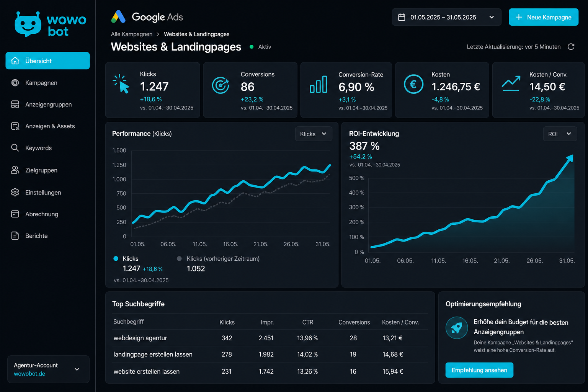Click the wowobot.de account link
This screenshot has width=588, height=392.
pos(29,374)
